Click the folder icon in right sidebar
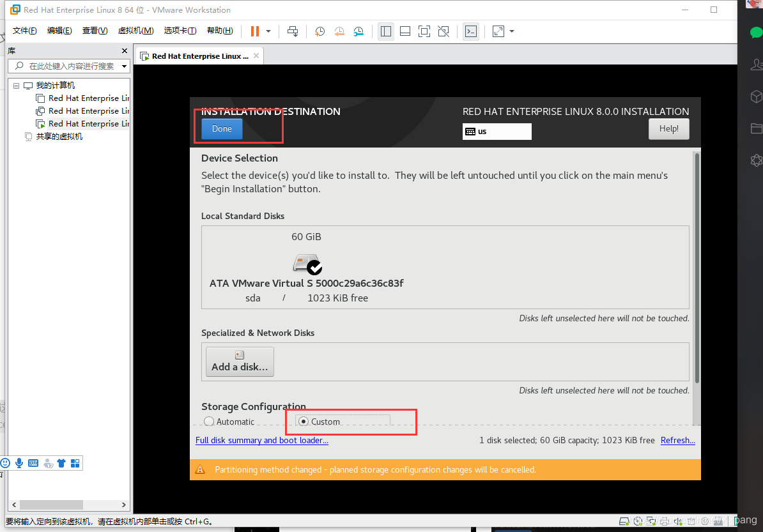 pyautogui.click(x=757, y=128)
